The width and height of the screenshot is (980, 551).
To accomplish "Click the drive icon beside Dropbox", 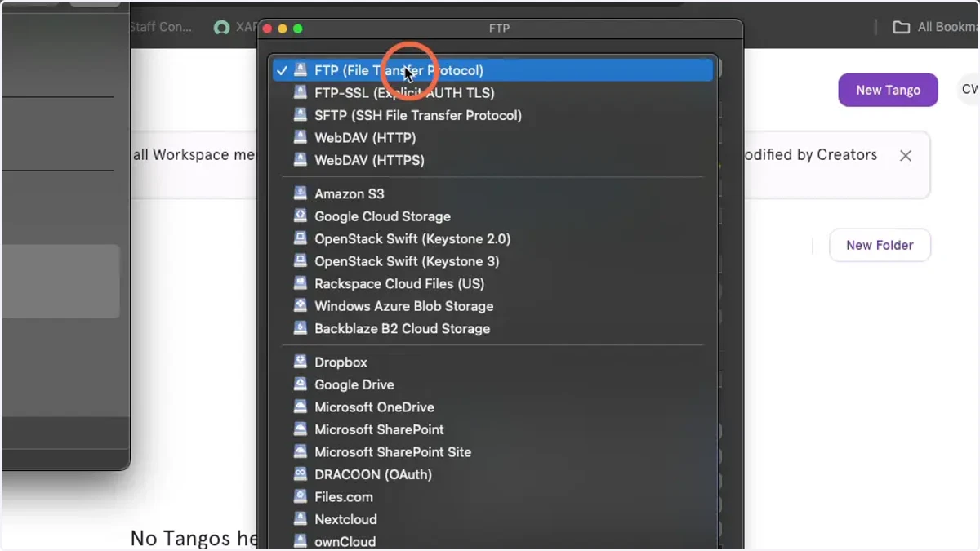I will click(x=301, y=362).
